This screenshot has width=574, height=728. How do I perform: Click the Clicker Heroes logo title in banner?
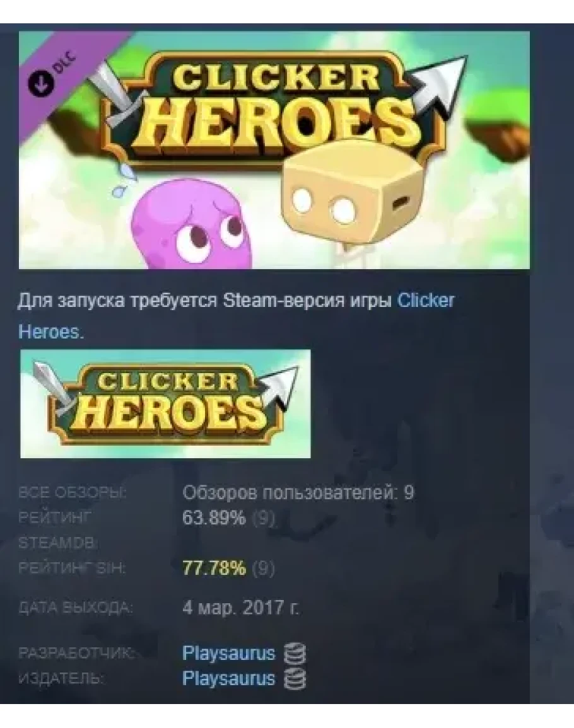[x=274, y=110]
